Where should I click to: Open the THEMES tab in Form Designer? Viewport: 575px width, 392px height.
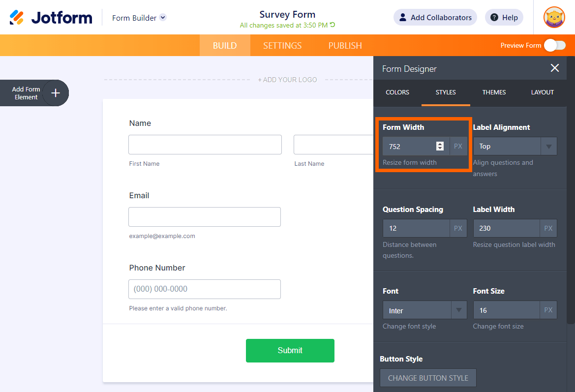point(494,92)
